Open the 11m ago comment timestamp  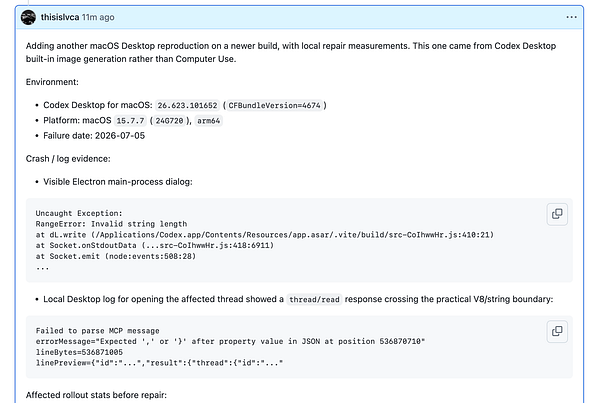click(98, 17)
